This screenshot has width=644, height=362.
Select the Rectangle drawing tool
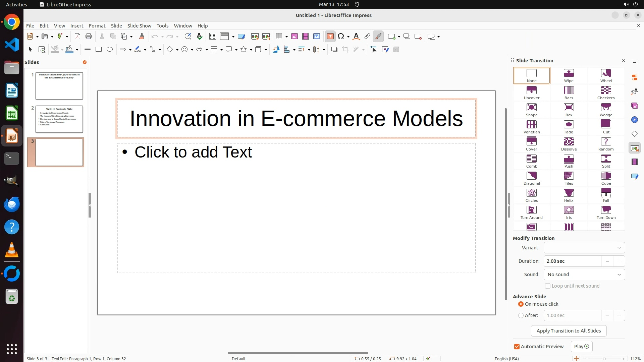(99, 50)
